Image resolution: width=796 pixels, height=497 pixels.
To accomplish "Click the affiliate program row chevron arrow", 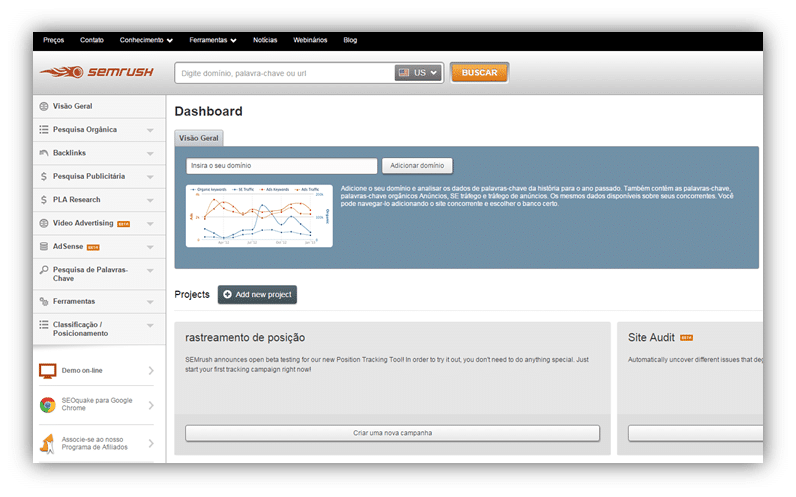I will 151,443.
